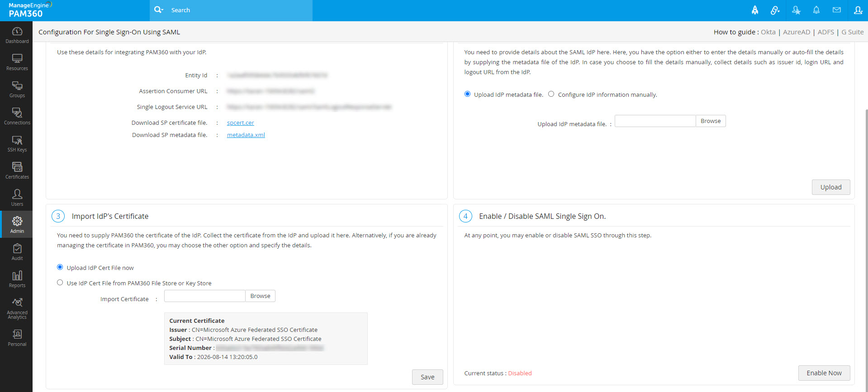Click Browse for Import Certificate
The image size is (868, 392).
coord(260,296)
